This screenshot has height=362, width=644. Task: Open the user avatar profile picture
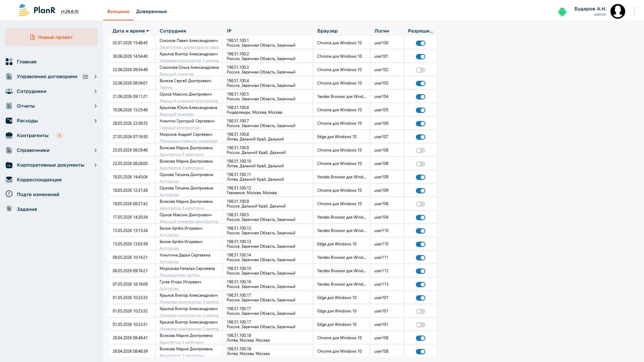(618, 11)
